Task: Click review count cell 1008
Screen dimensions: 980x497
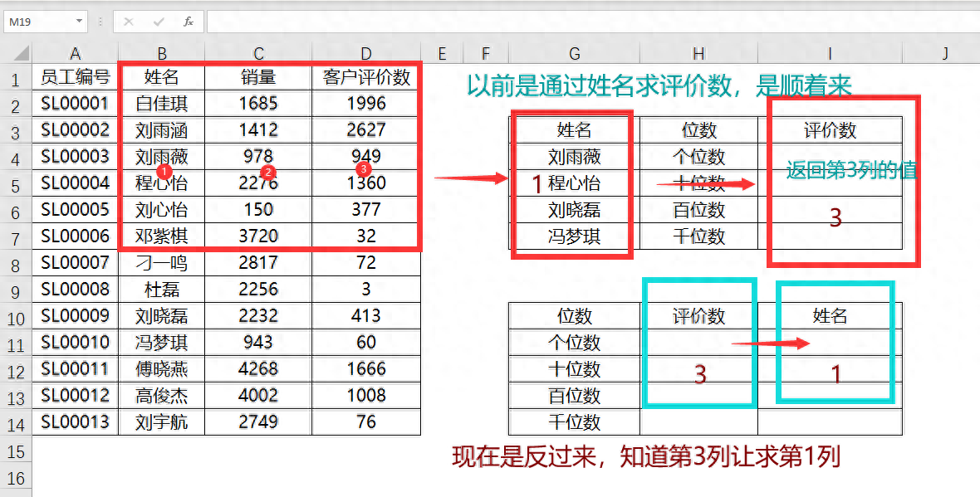Action: coord(366,395)
